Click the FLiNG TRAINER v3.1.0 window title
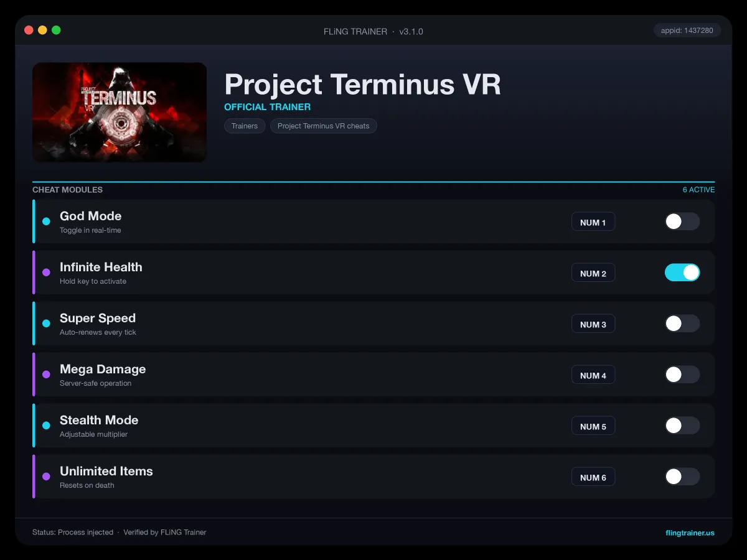Screen dimensions: 747x560 (374, 31)
